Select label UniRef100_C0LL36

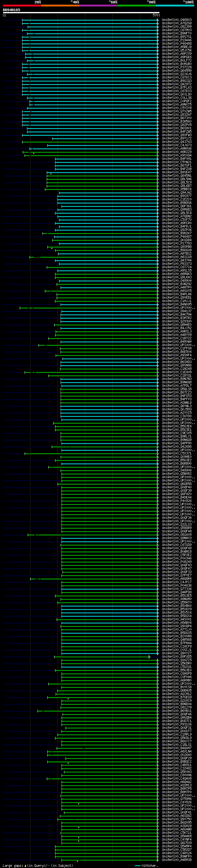pos(177,98)
